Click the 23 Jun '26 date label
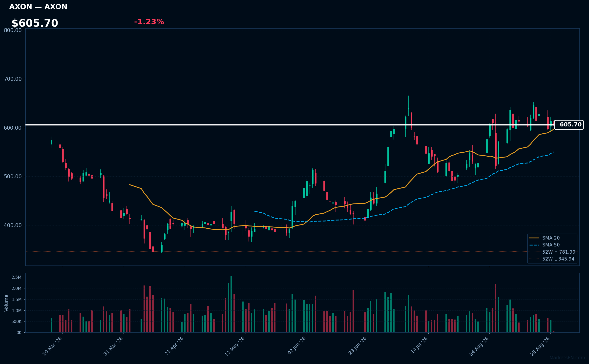589x364 pixels. click(x=358, y=346)
